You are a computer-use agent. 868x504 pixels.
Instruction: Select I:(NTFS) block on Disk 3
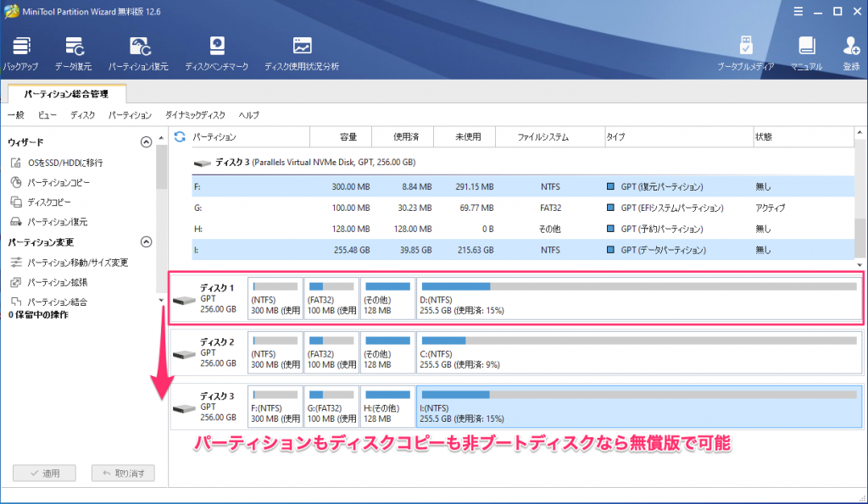coord(639,407)
